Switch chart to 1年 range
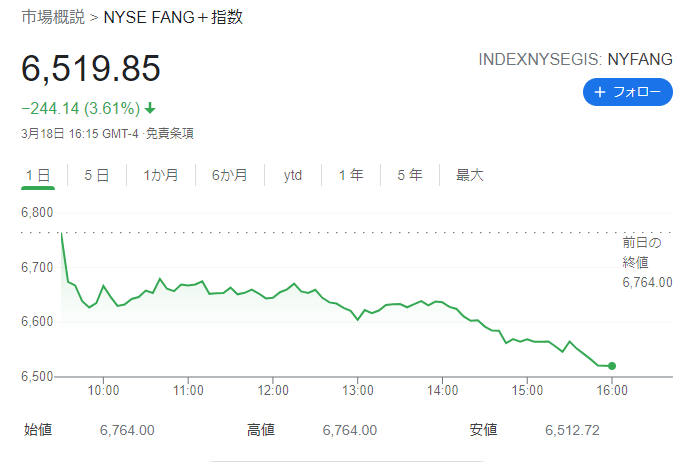Image resolution: width=688 pixels, height=462 pixels. click(351, 175)
